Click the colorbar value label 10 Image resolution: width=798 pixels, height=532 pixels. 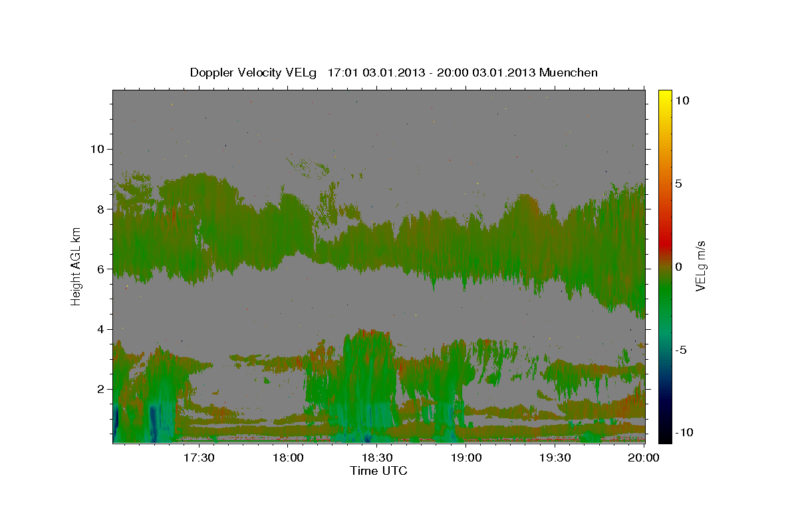[x=682, y=100]
